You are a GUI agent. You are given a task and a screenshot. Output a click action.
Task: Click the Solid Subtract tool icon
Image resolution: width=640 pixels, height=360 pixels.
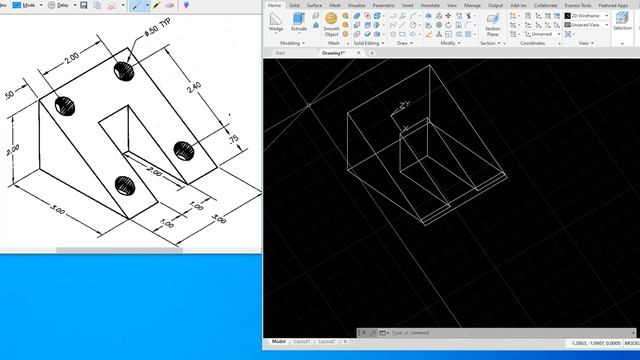(x=357, y=25)
